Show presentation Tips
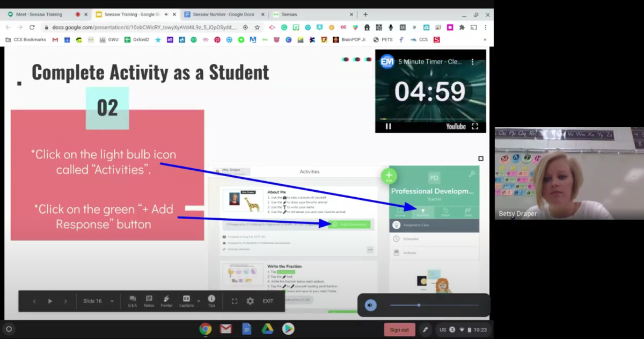 click(x=211, y=301)
